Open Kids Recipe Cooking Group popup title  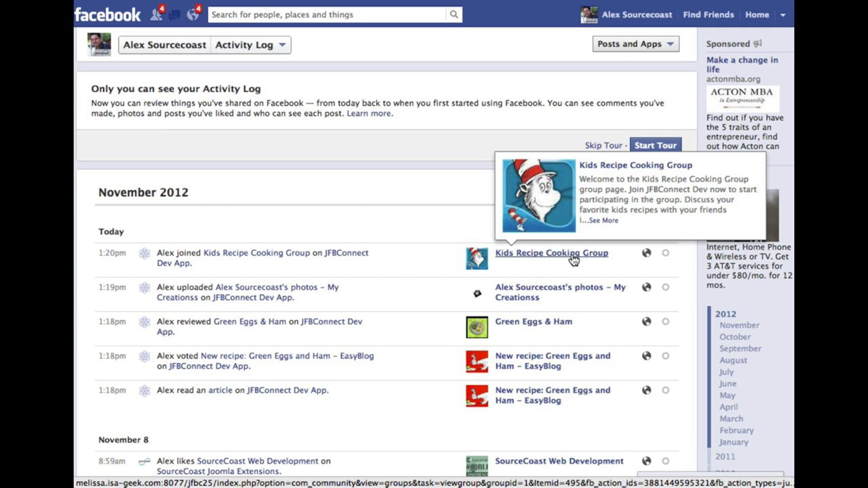point(635,165)
